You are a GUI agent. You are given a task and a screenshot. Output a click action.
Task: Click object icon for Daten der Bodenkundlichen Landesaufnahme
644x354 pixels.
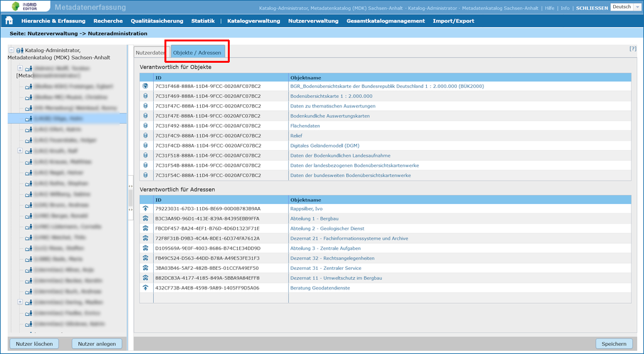(x=146, y=156)
